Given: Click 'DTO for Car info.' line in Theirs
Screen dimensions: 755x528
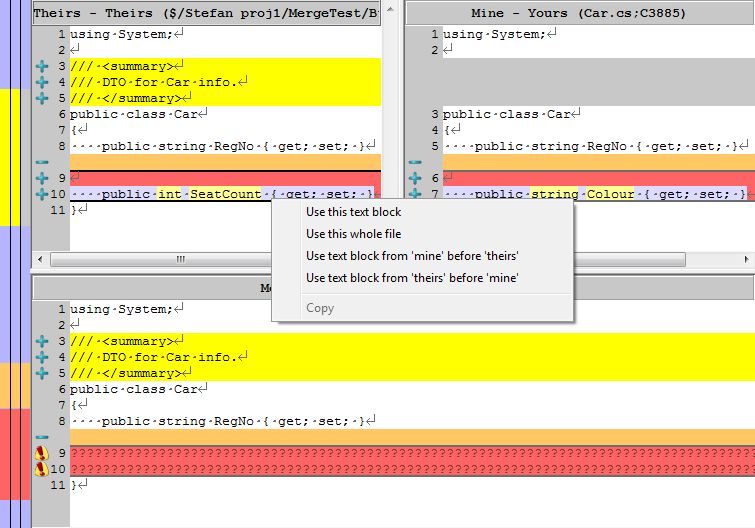Looking at the screenshot, I should 225,82.
